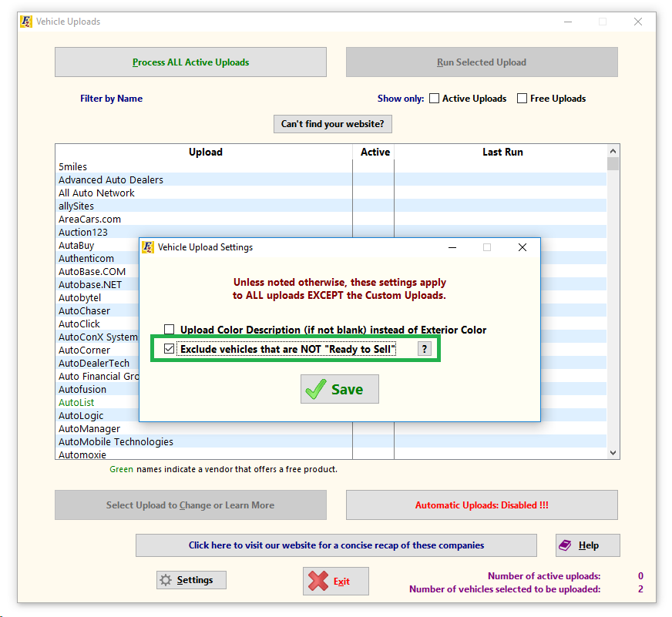This screenshot has width=672, height=617.
Task: Click the green checkmark on Save
Action: (316, 389)
